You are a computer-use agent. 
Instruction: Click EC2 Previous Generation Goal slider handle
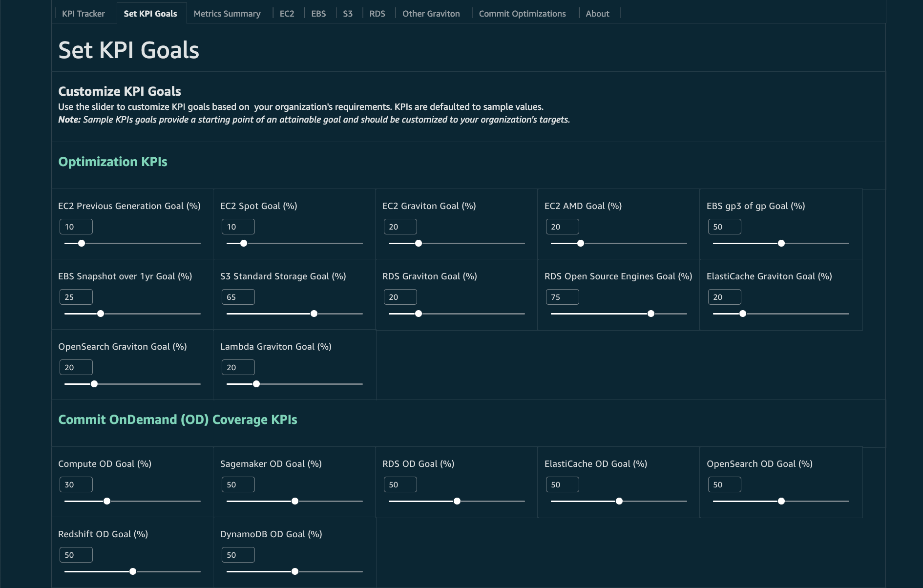click(x=82, y=243)
